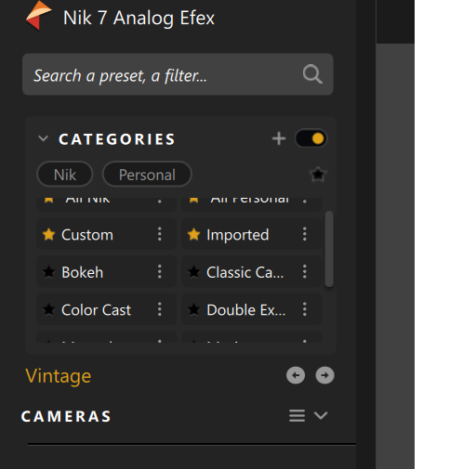This screenshot has height=469, width=476.
Task: Collapse the Categories section chevron
Action: pyautogui.click(x=43, y=138)
